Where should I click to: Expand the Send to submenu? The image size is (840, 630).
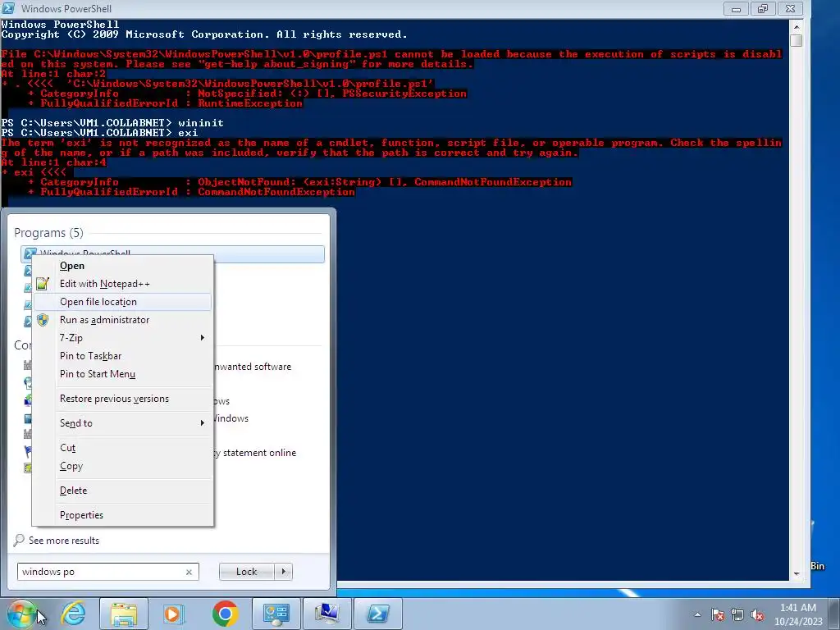(x=122, y=423)
